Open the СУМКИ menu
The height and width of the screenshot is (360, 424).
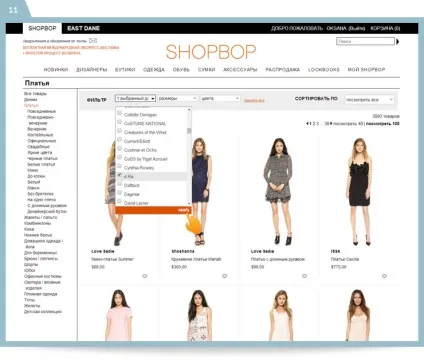(206, 70)
